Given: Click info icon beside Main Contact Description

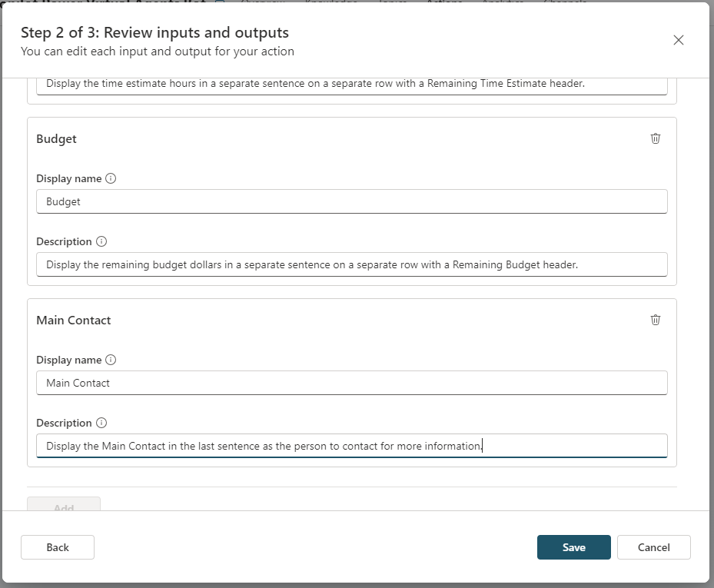Looking at the screenshot, I should tap(101, 423).
